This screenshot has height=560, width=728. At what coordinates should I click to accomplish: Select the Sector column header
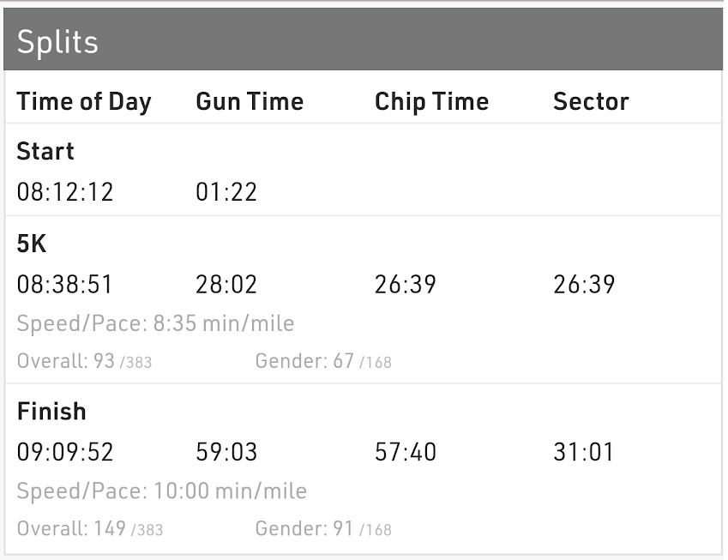tap(591, 102)
